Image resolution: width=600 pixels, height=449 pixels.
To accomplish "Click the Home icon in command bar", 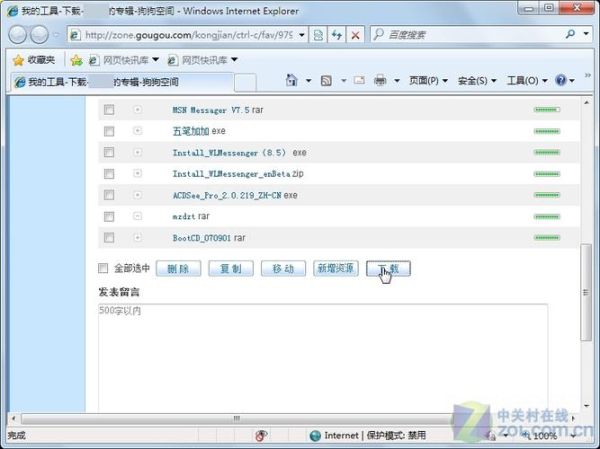I will (291, 80).
